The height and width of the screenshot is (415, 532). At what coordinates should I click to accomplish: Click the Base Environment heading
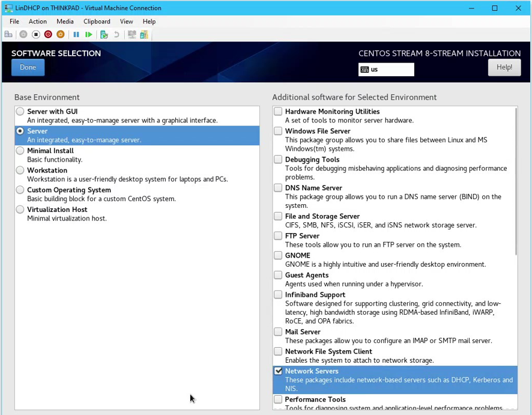47,97
